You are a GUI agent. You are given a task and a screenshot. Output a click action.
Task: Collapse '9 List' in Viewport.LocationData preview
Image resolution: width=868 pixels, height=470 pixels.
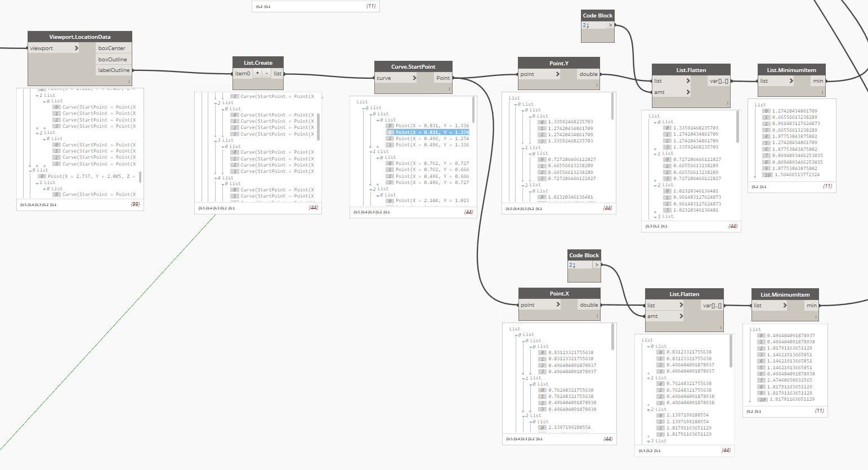click(x=32, y=170)
